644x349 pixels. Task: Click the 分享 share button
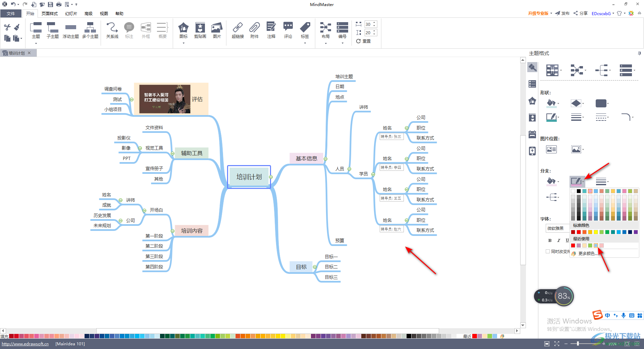click(x=581, y=13)
